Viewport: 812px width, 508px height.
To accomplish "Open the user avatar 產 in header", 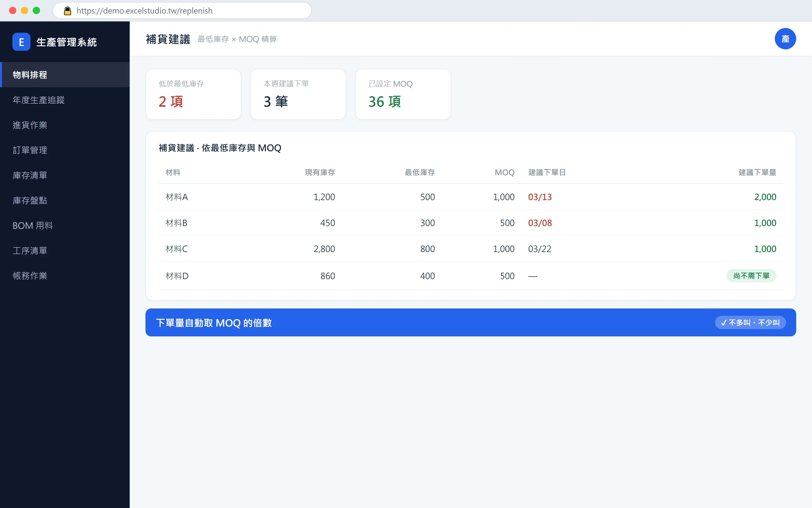I will (x=785, y=39).
